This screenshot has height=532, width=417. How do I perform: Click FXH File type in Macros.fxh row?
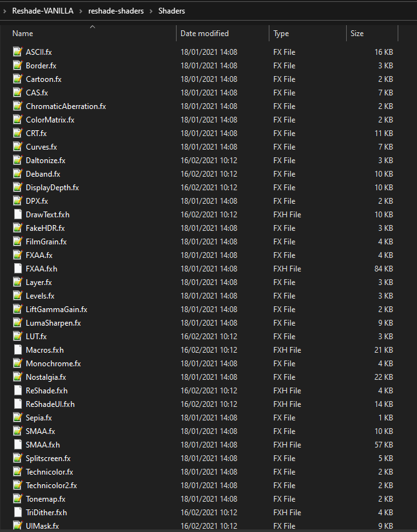pyautogui.click(x=287, y=350)
